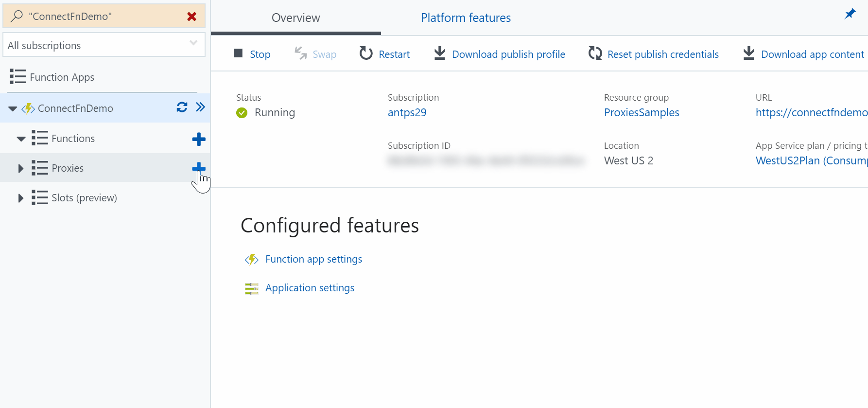Click Download publish profile
Viewport: 868px width, 408px height.
[x=500, y=54]
